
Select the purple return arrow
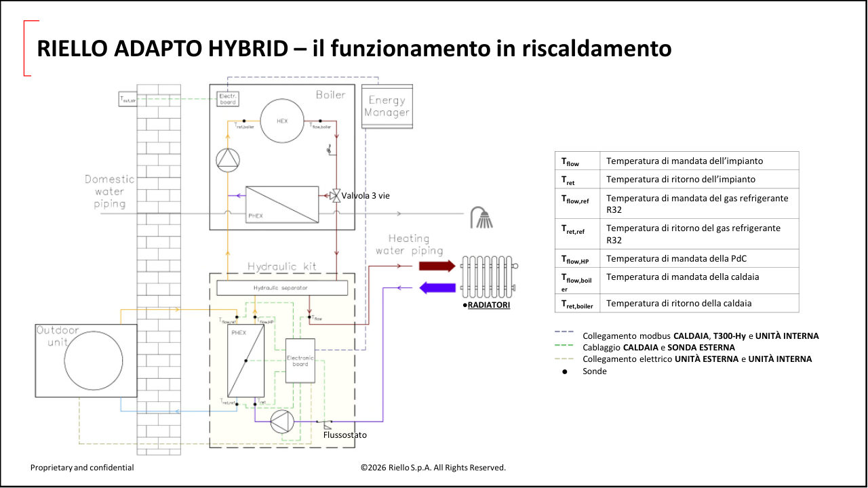tap(437, 287)
